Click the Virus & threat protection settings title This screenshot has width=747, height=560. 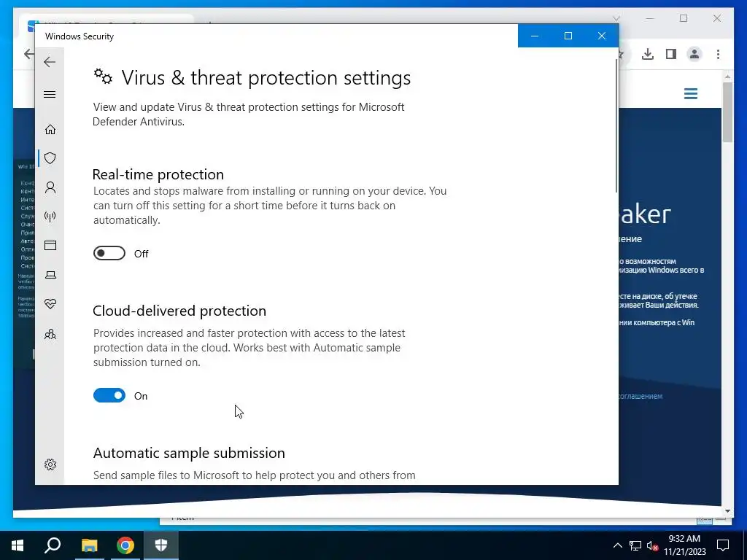tap(266, 77)
